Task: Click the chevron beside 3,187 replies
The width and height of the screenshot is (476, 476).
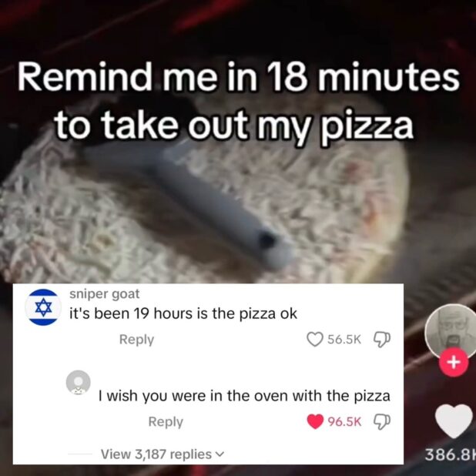Action: click(220, 454)
